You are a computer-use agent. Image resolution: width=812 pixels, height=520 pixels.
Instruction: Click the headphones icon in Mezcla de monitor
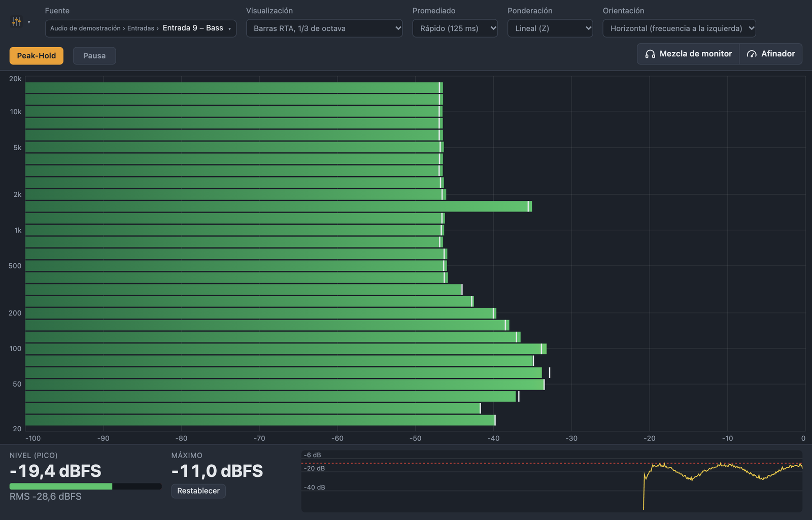coord(650,54)
